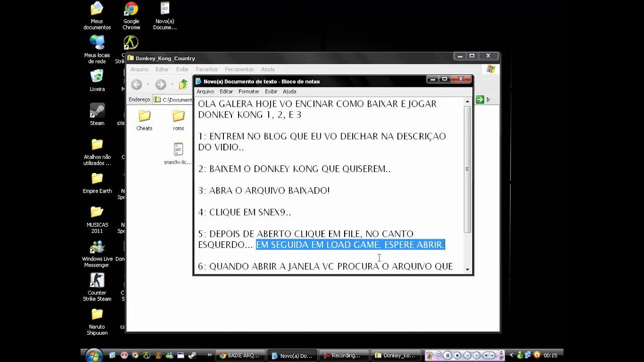Open the explorer window's Arquivo menu

pyautogui.click(x=139, y=69)
